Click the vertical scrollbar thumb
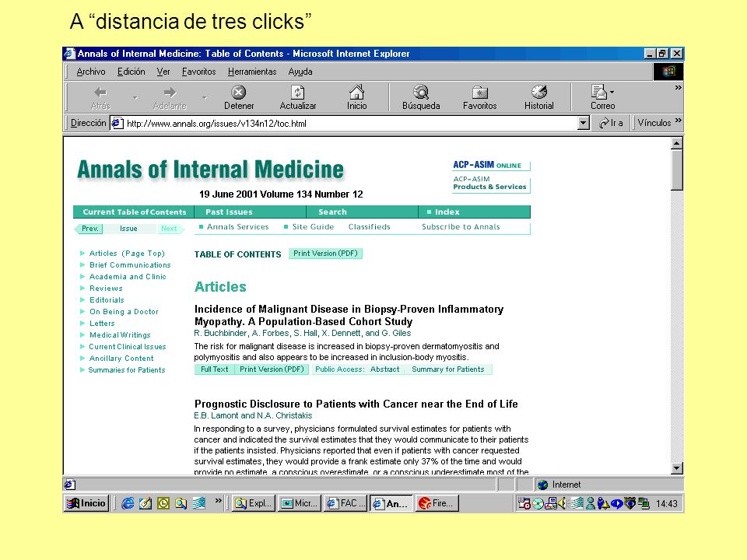Screen dimensions: 747x560 pyautogui.click(x=676, y=170)
